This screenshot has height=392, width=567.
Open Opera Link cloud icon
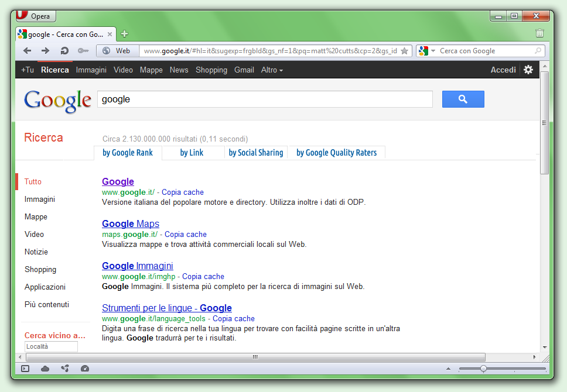click(x=45, y=369)
